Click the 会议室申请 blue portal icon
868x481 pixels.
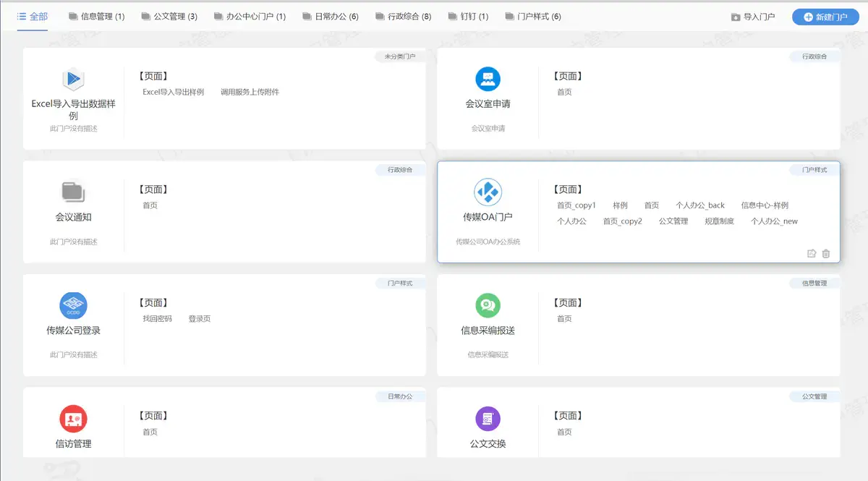488,78
